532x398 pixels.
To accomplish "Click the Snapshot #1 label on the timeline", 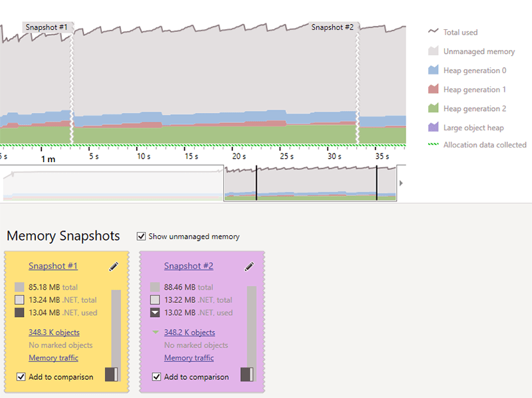I will coord(47,27).
